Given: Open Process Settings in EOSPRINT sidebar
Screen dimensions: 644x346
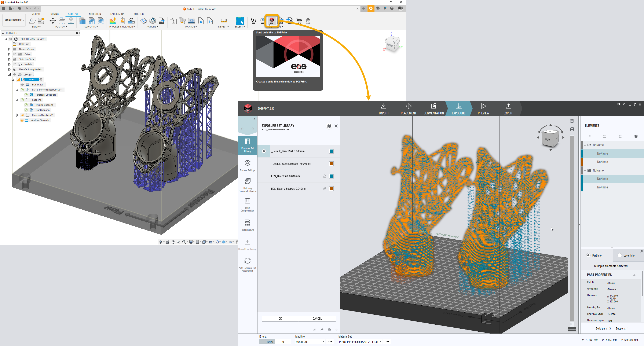Looking at the screenshot, I should point(247,166).
